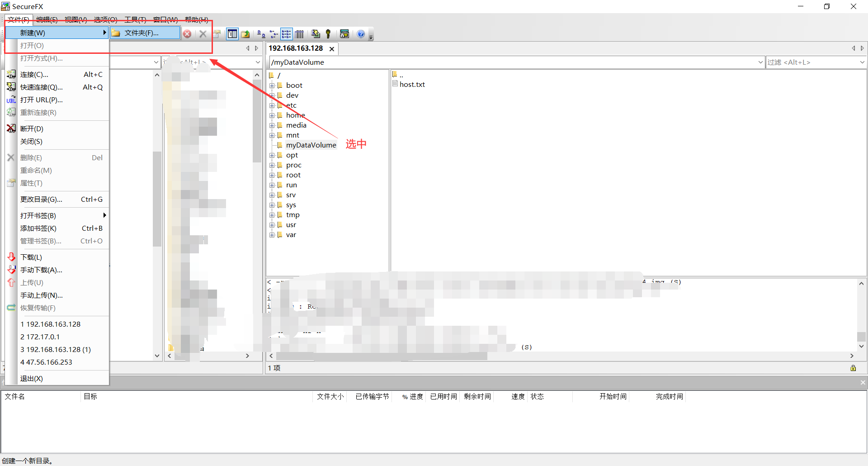
Task: Open 打开书签(B) bookmarks submenu
Action: click(x=57, y=215)
